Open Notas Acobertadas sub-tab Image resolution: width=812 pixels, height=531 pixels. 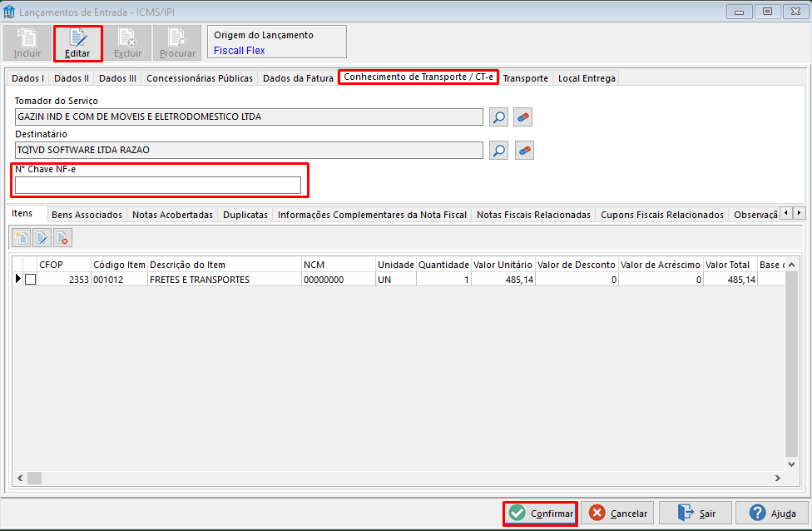(172, 215)
